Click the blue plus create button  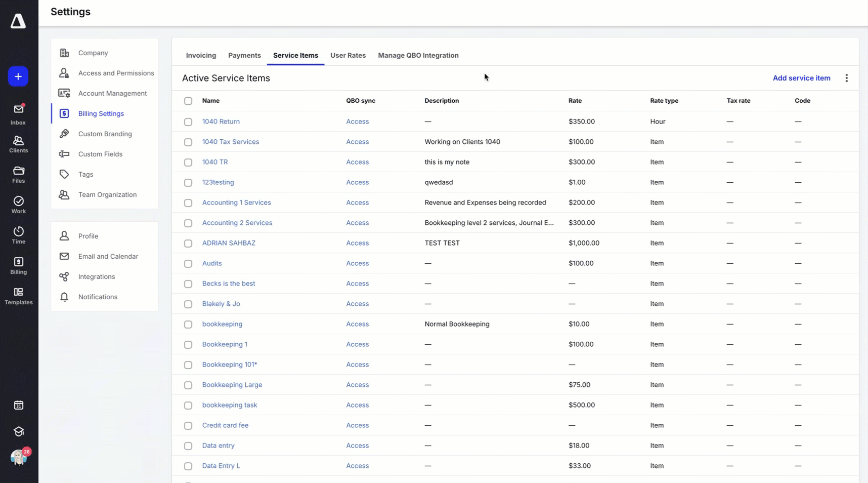tap(18, 76)
